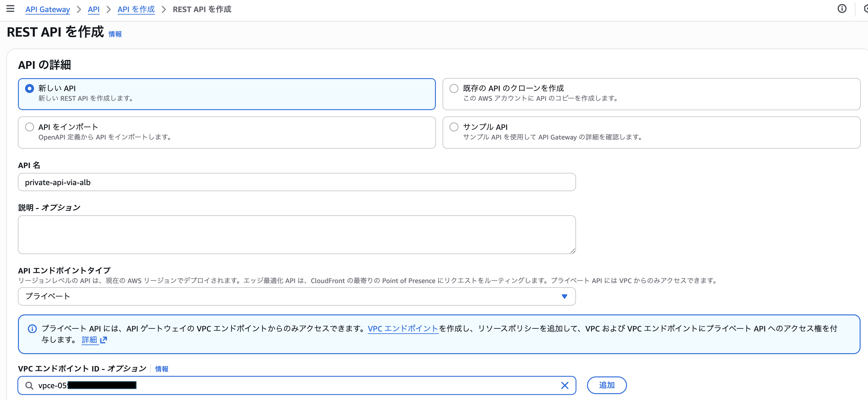868x400 pixels.
Task: Select the 新しい API radio button
Action: 29,88
